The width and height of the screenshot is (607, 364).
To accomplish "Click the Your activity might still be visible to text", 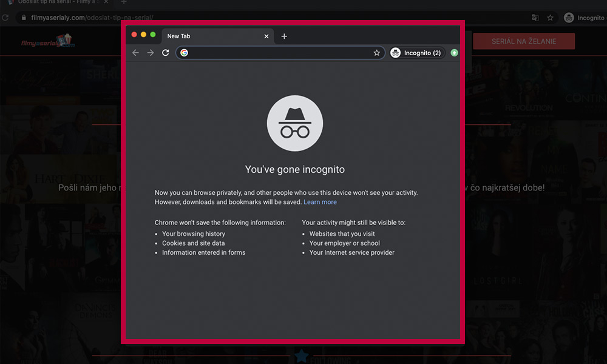I will pyautogui.click(x=354, y=223).
